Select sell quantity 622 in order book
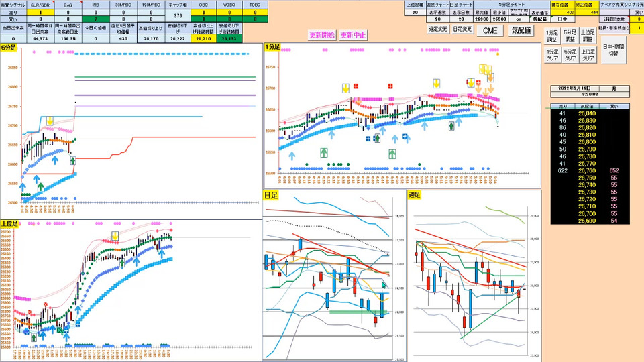This screenshot has width=644, height=362. [x=563, y=171]
